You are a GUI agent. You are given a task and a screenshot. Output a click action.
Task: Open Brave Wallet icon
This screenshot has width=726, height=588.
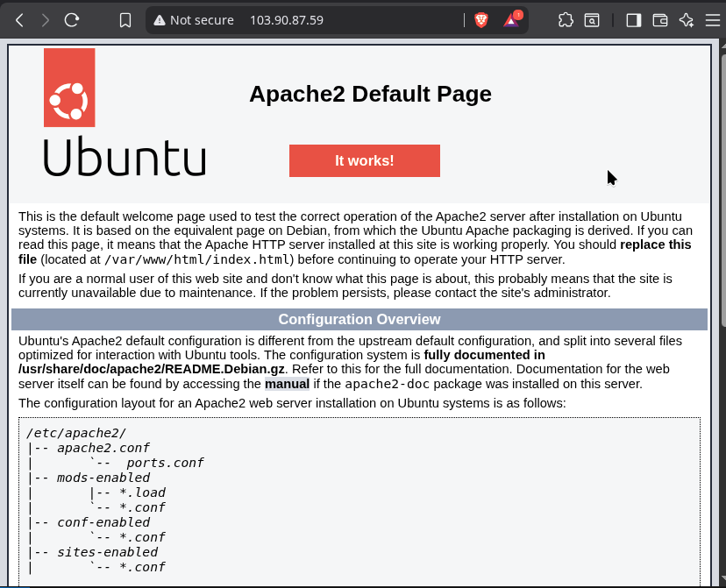(660, 20)
